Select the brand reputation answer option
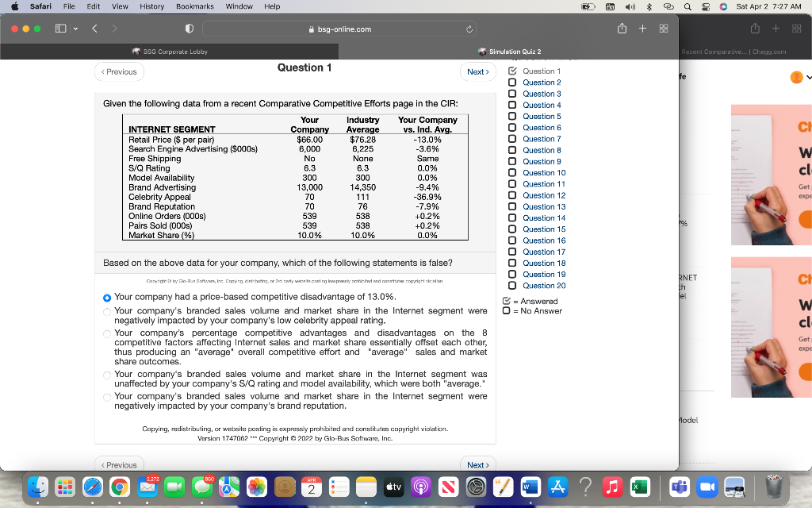812x508 pixels. tap(107, 396)
